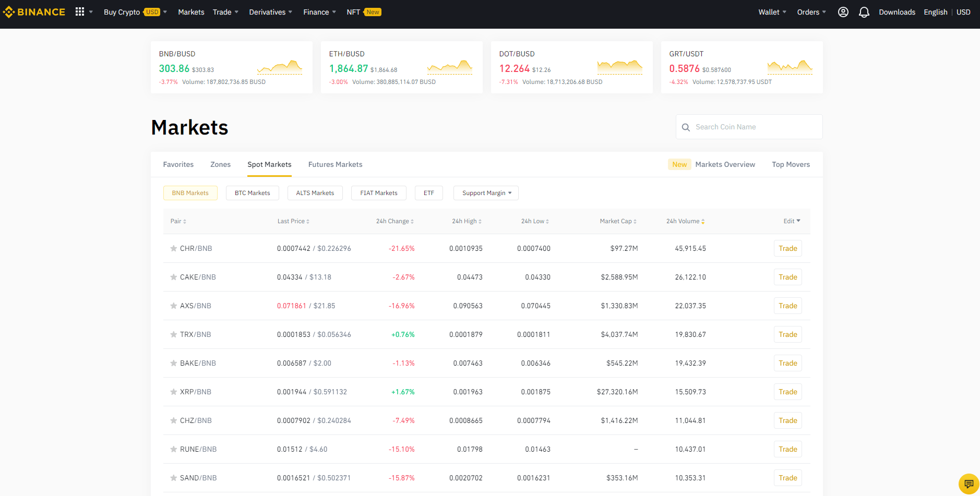The width and height of the screenshot is (980, 496).
Task: Favorite the TRX/BNB pair star
Action: coord(174,334)
